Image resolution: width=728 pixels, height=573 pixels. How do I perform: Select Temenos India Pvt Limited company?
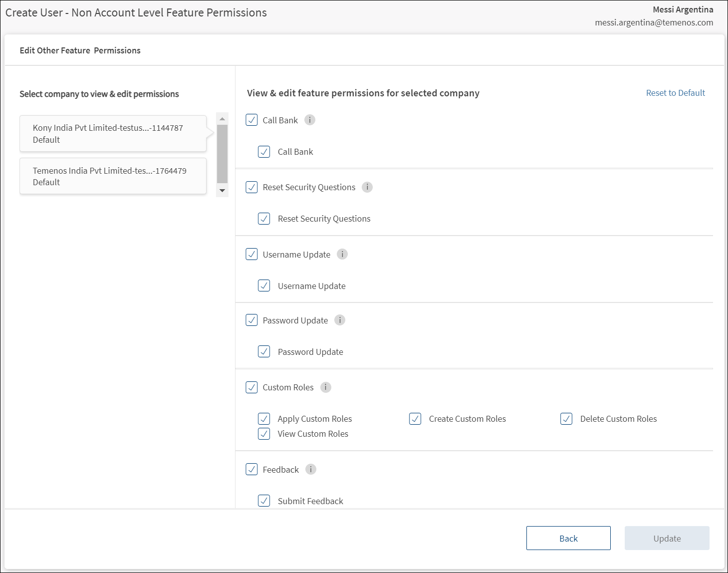tap(113, 176)
